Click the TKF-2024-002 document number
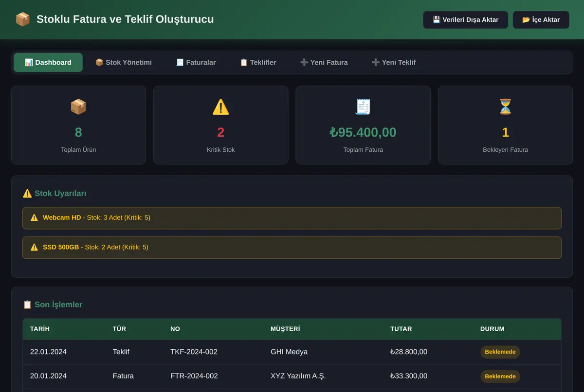The image size is (584, 392). 194,352
